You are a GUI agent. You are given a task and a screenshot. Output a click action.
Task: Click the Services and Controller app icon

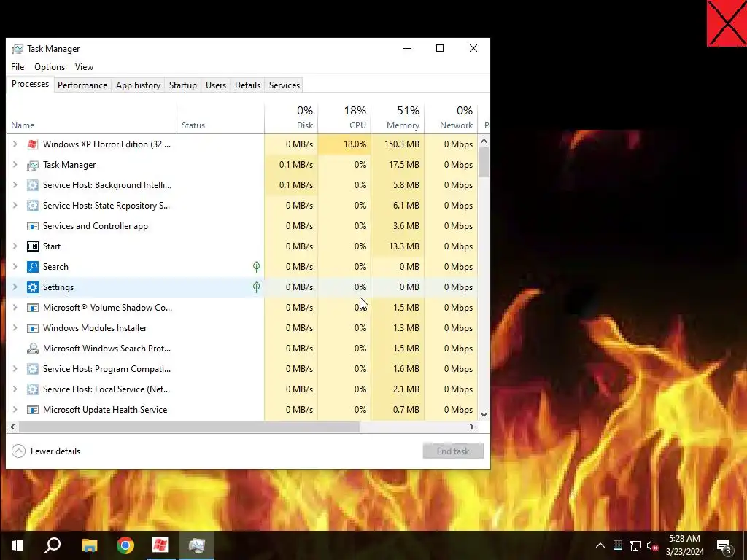point(32,226)
